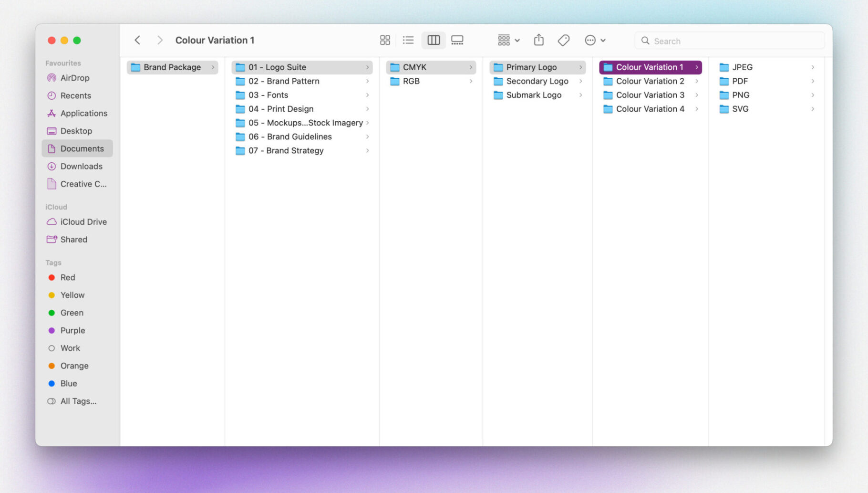Viewport: 868px width, 493px height.
Task: Open All Tags... in the sidebar
Action: [77, 401]
